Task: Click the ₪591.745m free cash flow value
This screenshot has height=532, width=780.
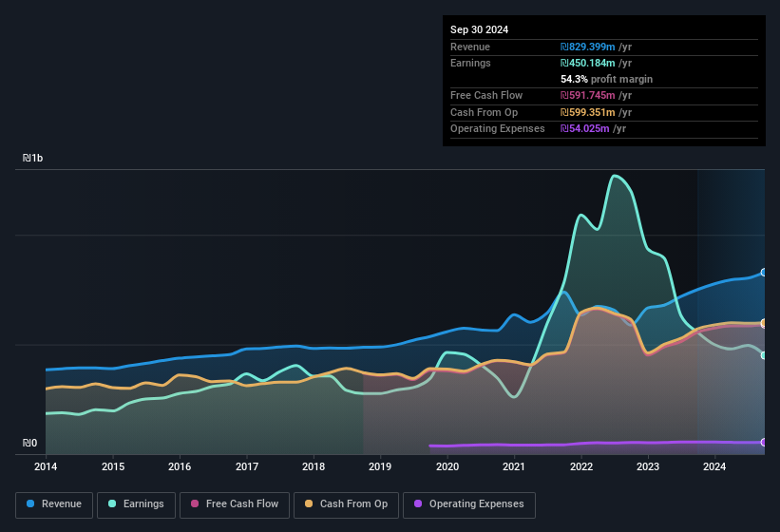Action: pyautogui.click(x=587, y=95)
